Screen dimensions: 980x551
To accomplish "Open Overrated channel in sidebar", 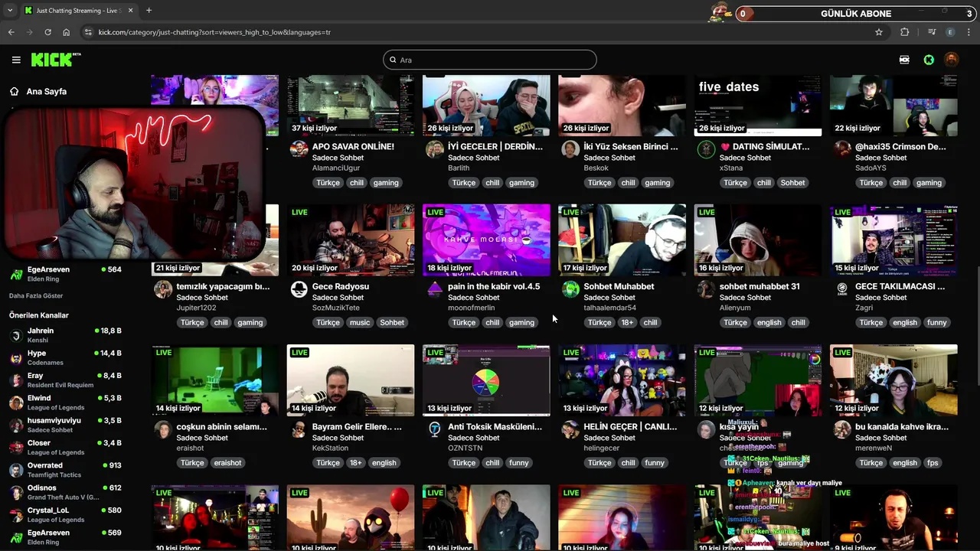I will (65, 470).
